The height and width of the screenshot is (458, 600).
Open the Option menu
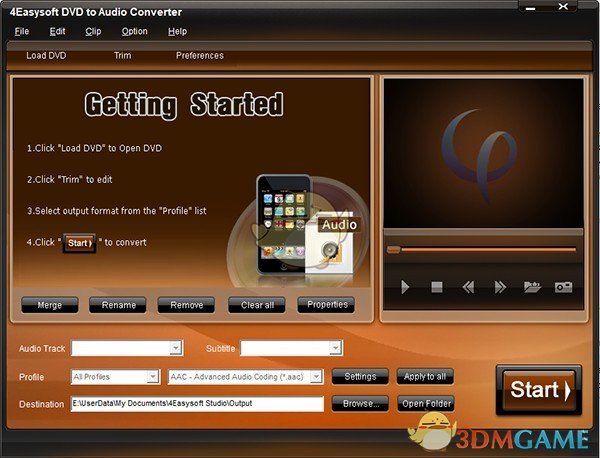click(134, 31)
